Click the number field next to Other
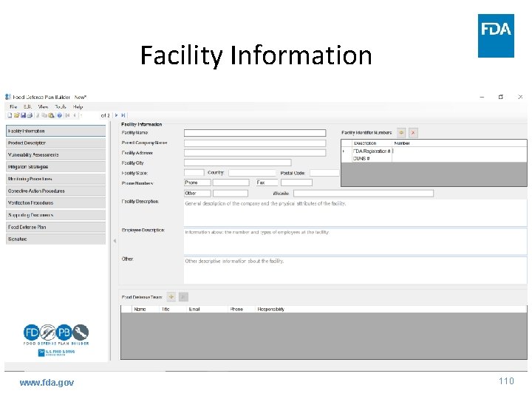532x399 pixels. [x=231, y=193]
